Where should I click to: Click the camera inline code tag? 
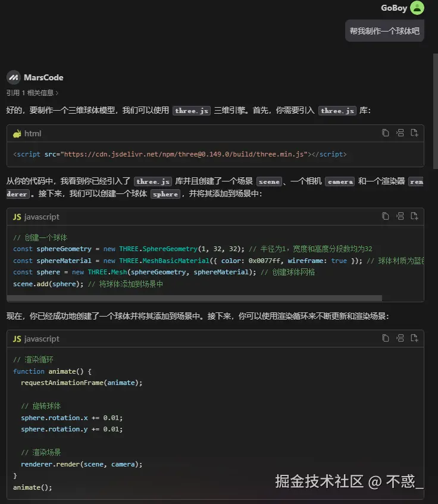340,181
